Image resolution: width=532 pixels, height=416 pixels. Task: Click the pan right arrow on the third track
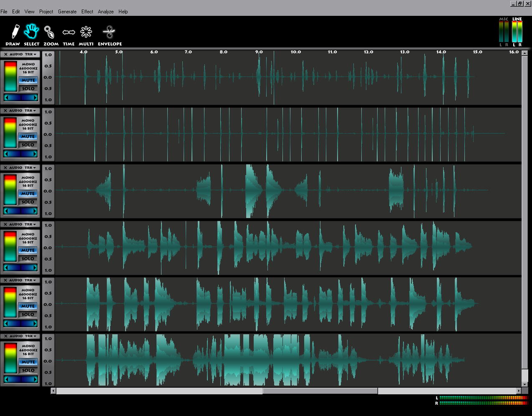tap(35, 211)
